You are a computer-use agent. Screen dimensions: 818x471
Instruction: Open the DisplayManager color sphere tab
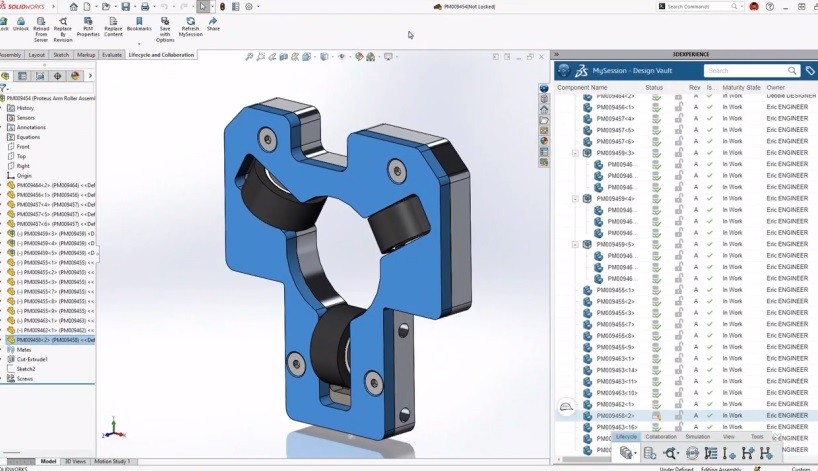click(x=75, y=76)
